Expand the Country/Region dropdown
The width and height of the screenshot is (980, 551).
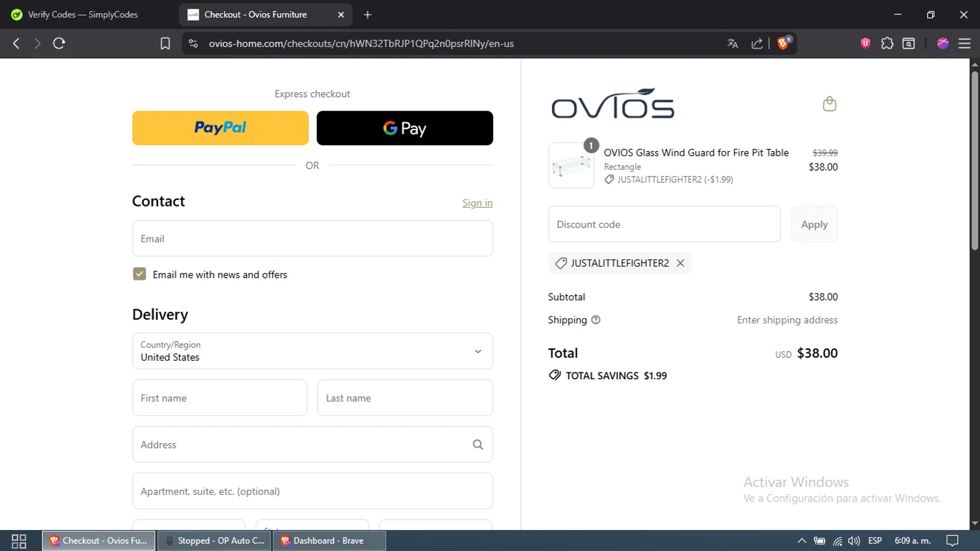pyautogui.click(x=312, y=351)
